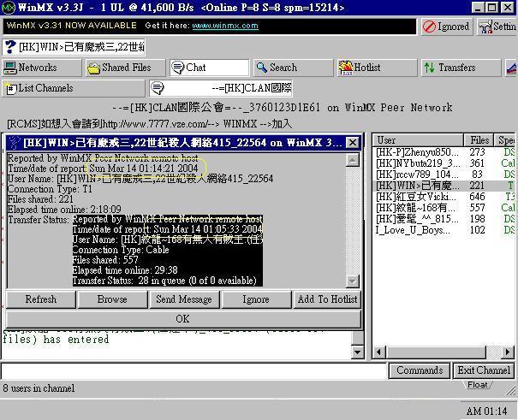
Task: Select the [HK]WIN whois tab
Action: pyautogui.click(x=74, y=47)
